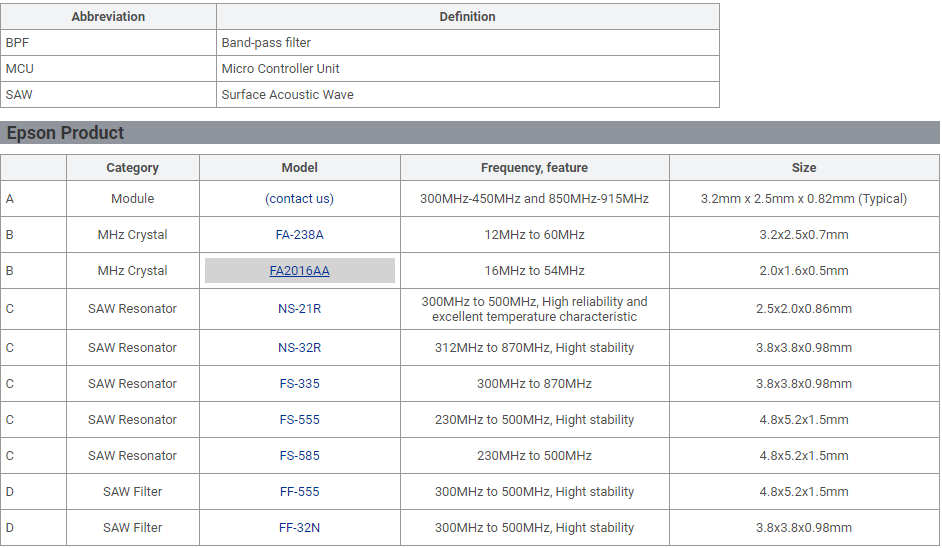Image resolution: width=942 pixels, height=548 pixels.
Task: Click the Model column header
Action: 299,168
